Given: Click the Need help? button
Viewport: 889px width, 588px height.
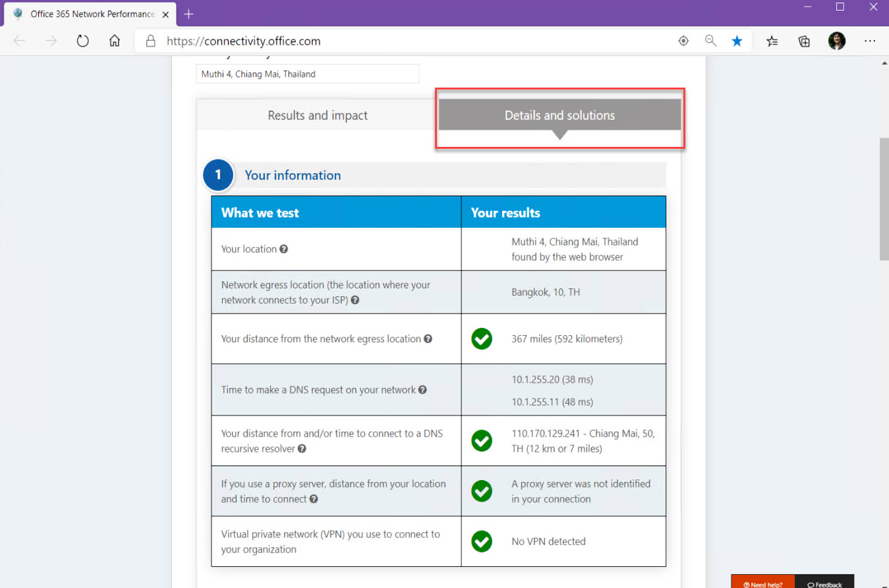Looking at the screenshot, I should [762, 583].
